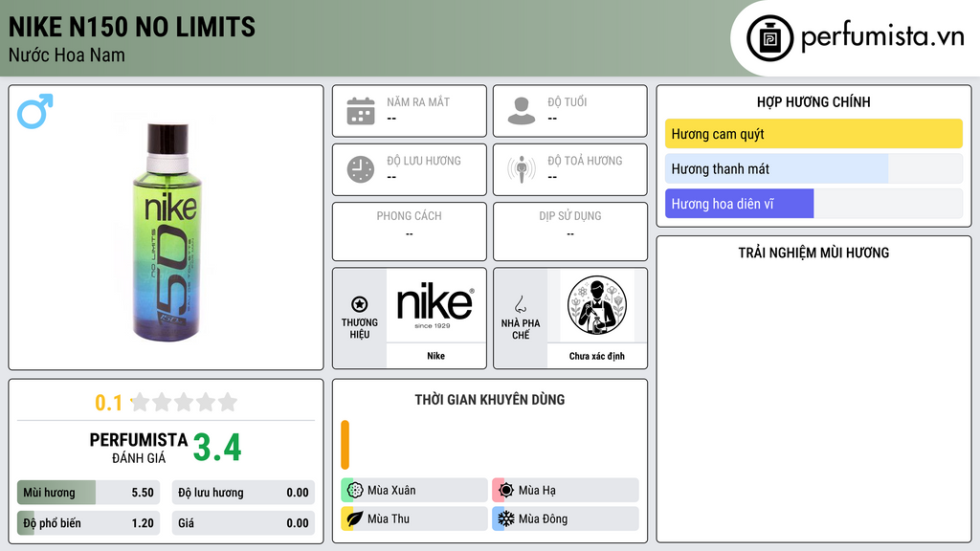Image resolution: width=980 pixels, height=551 pixels.
Task: Click the Hương cam quýt accord bar
Action: coord(813,134)
